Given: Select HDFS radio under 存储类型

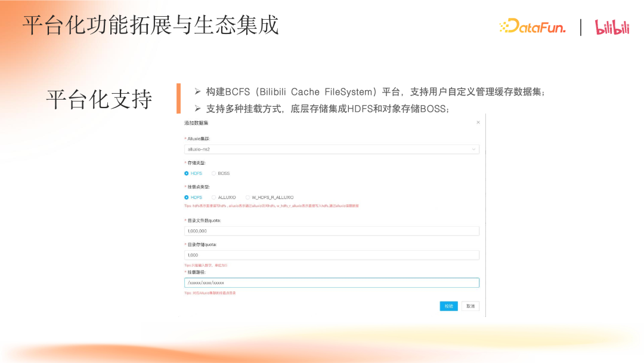Looking at the screenshot, I should [x=187, y=174].
